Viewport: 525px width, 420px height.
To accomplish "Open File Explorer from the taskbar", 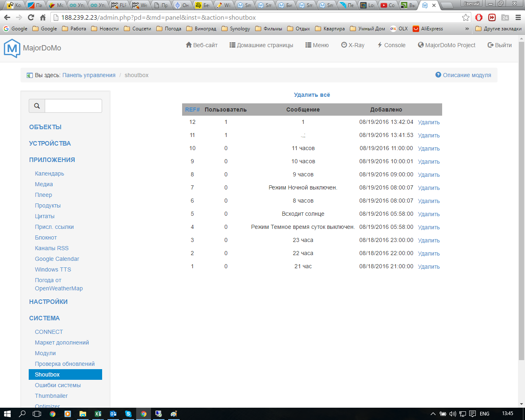I will click(82, 414).
